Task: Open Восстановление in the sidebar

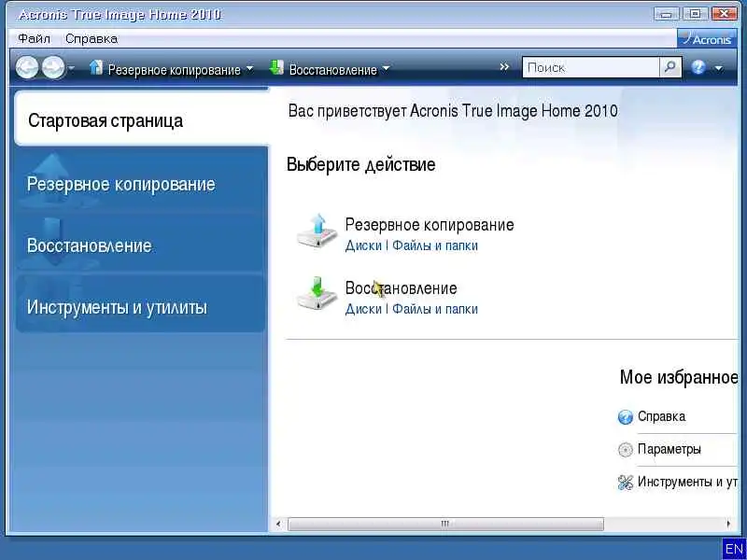Action: [x=141, y=245]
